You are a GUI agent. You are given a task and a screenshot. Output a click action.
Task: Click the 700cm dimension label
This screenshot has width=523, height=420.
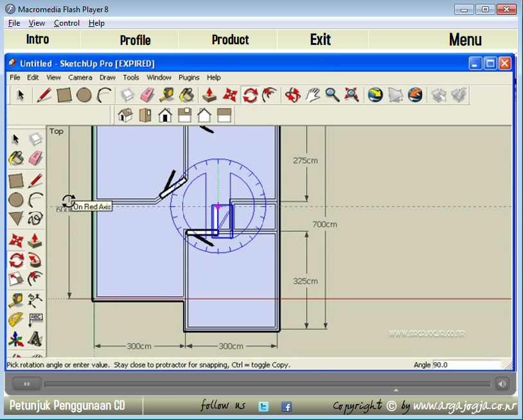[x=324, y=224]
